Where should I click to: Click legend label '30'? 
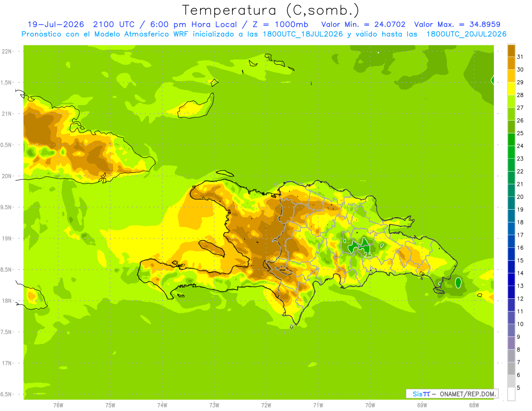(x=520, y=70)
